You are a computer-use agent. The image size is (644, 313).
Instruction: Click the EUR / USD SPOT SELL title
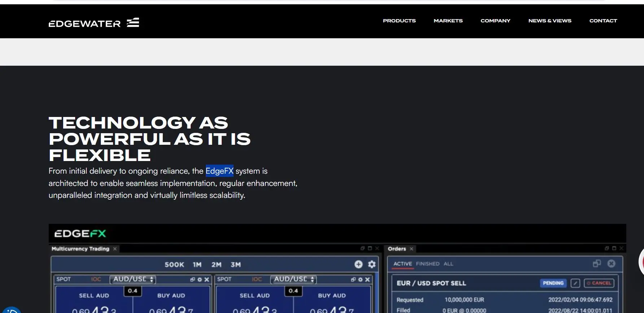tap(431, 283)
